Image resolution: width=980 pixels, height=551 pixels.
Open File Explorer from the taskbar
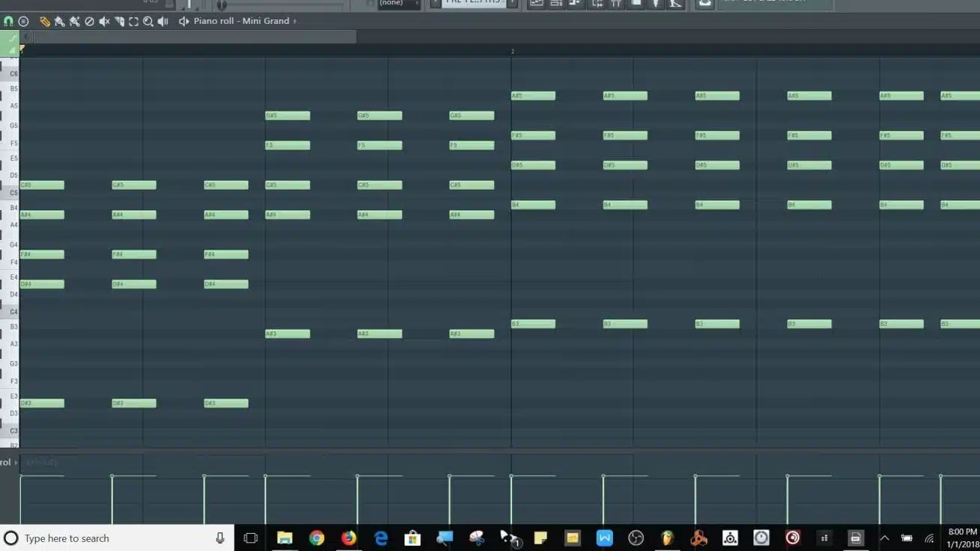tap(284, 538)
